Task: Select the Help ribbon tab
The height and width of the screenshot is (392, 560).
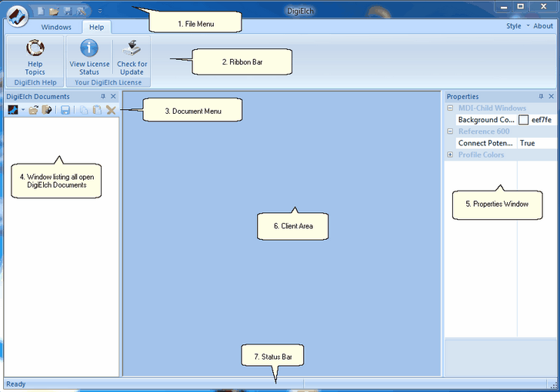Action: tap(96, 27)
